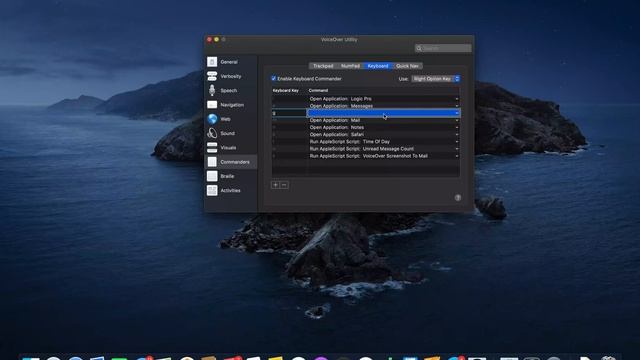Click the Command column header
This screenshot has width=640, height=360.
pyautogui.click(x=318, y=90)
